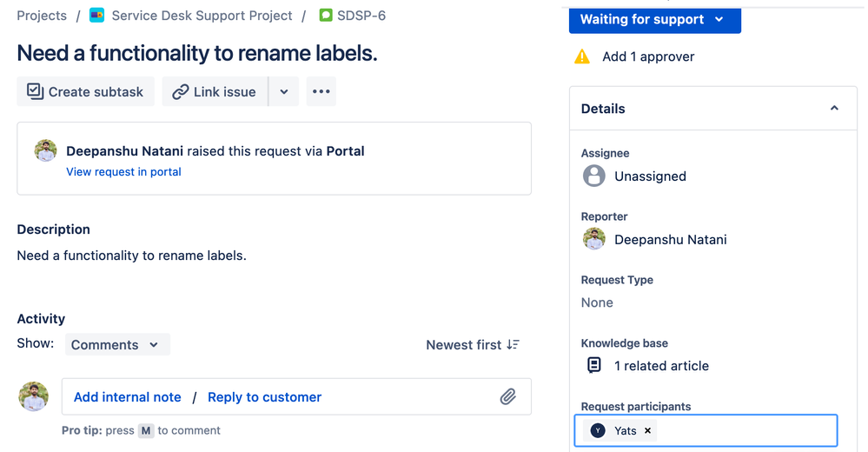
Task: Click the yellow warning triangle icon
Action: 582,56
